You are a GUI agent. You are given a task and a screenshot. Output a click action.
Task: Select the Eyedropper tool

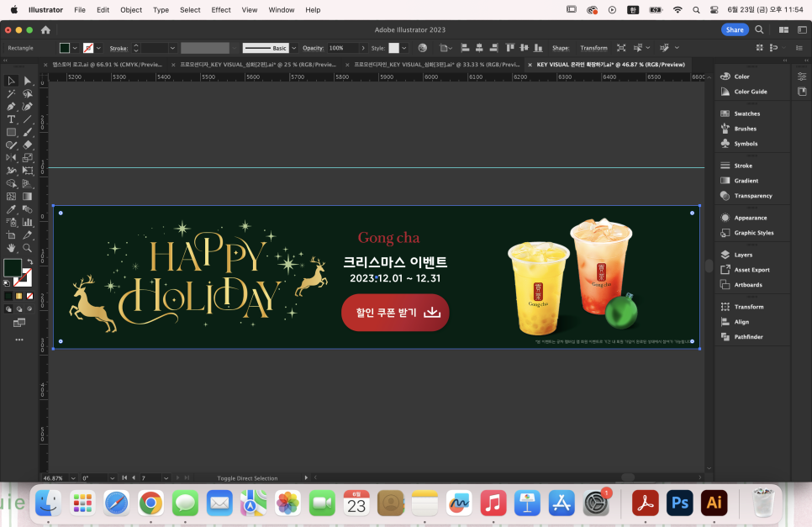[x=11, y=209]
